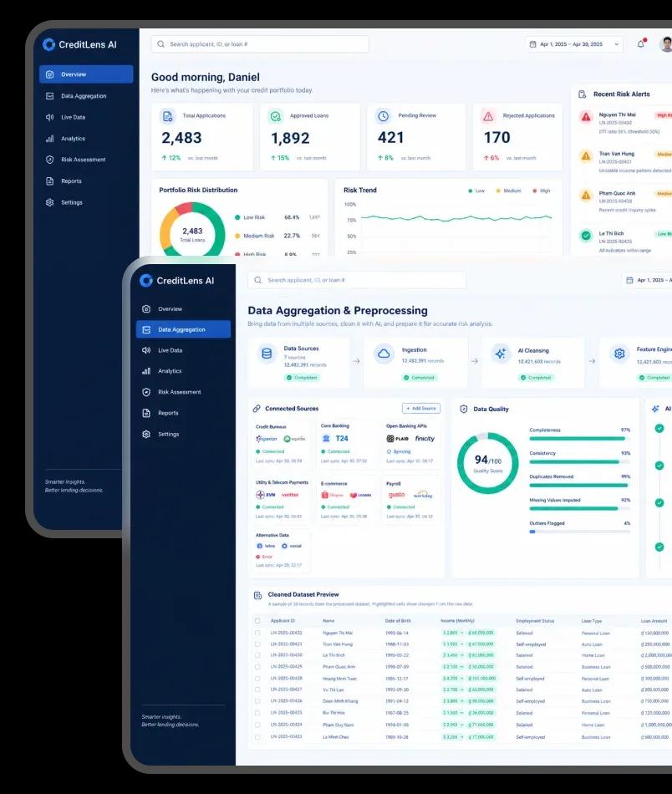Sort by the Applicant ID column header

(283, 621)
